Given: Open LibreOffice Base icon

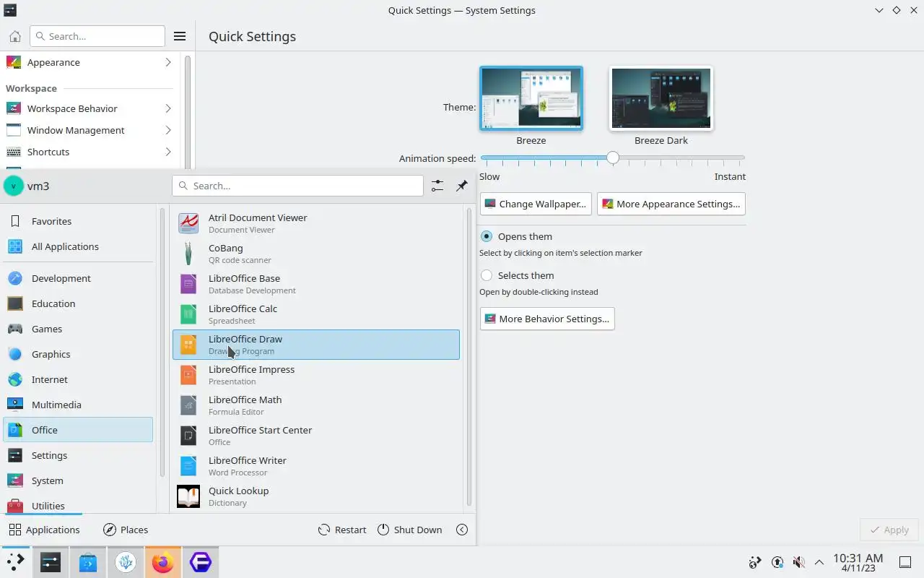Looking at the screenshot, I should pos(188,284).
